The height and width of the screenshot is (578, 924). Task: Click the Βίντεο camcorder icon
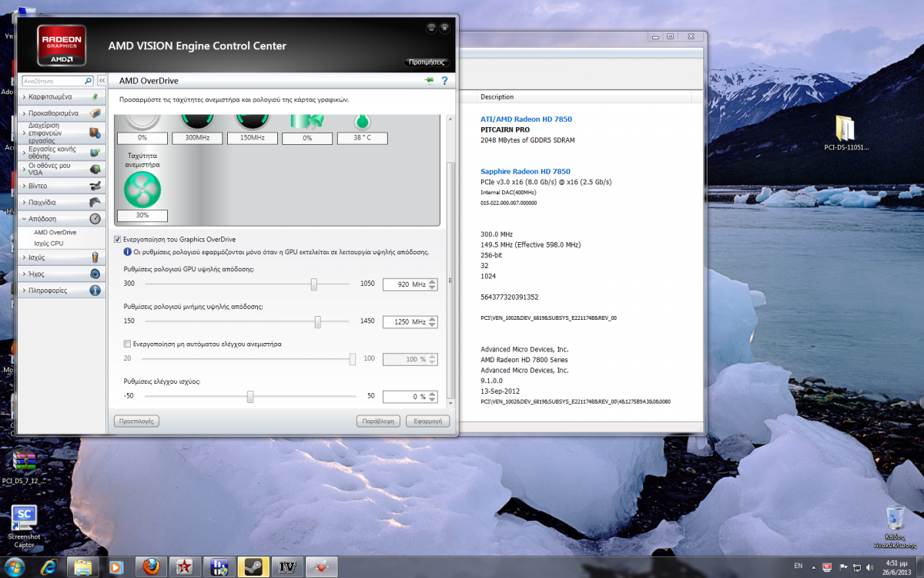[x=95, y=186]
